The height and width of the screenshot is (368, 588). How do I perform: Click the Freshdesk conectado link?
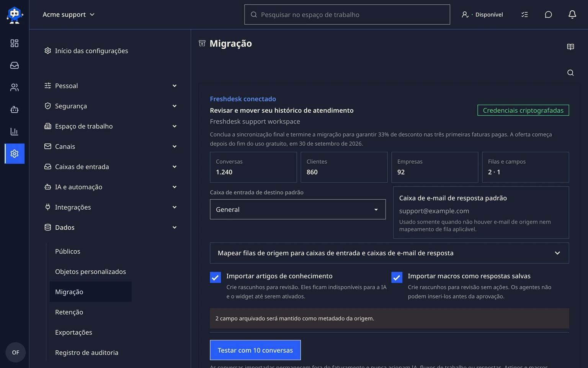tap(243, 99)
